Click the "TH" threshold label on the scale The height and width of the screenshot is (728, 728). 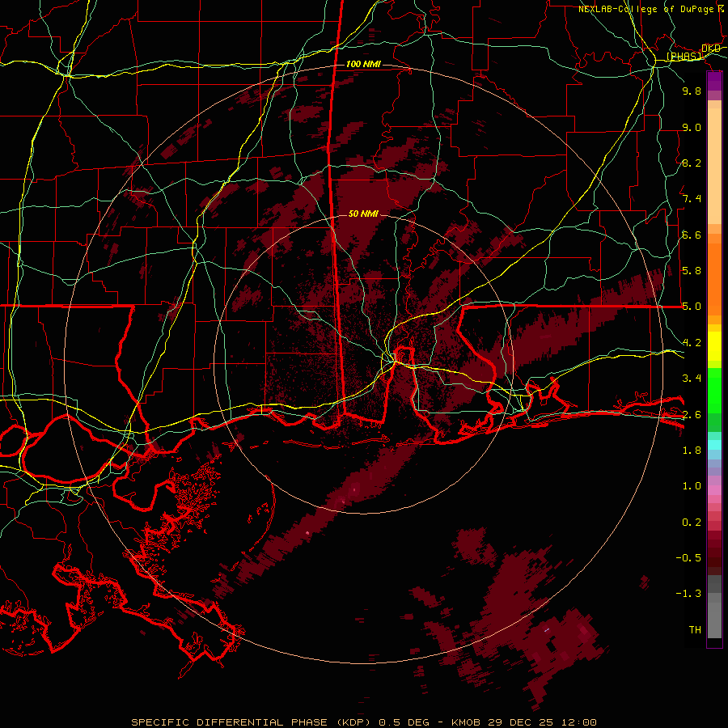tap(695, 630)
